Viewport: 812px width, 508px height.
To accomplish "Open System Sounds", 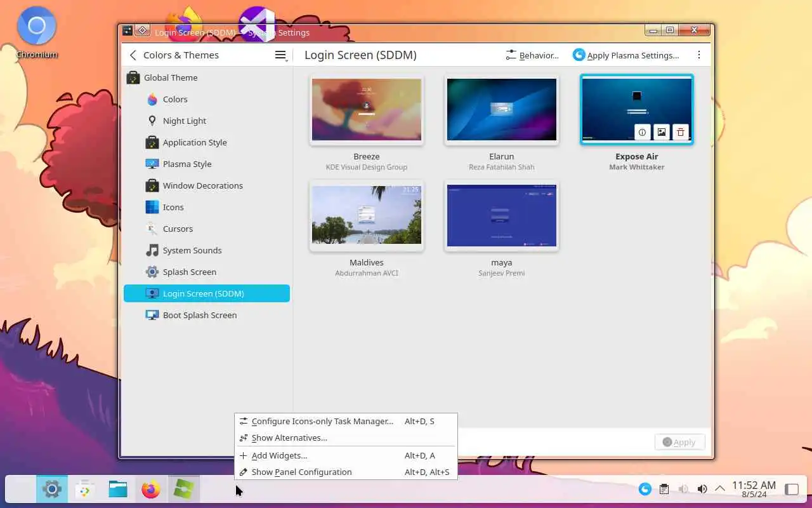I will click(x=207, y=250).
